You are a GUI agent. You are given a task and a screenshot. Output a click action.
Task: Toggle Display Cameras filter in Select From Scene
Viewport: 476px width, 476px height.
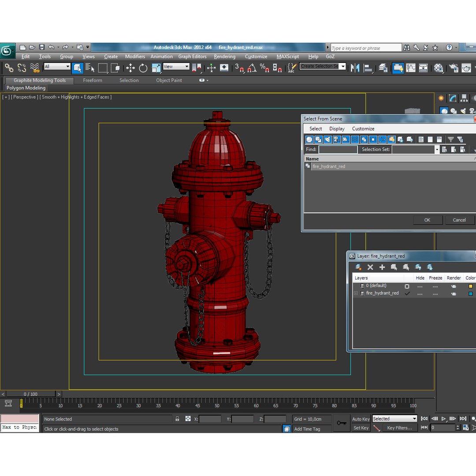point(336,139)
